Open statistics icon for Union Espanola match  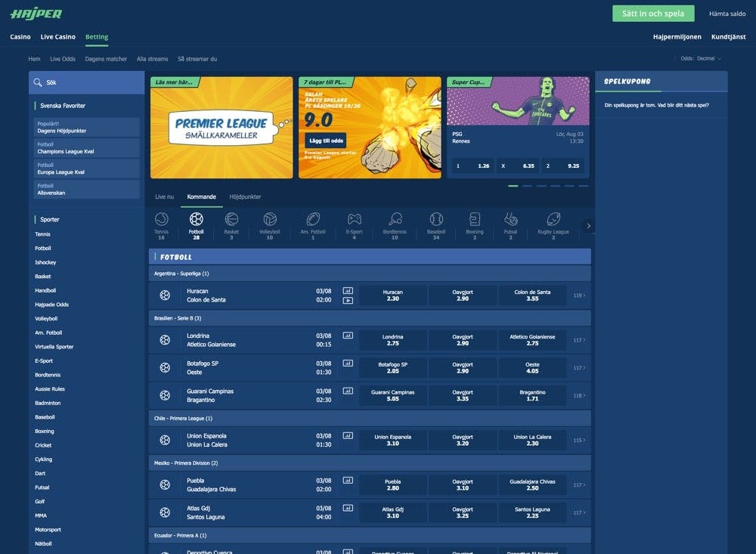tap(348, 436)
